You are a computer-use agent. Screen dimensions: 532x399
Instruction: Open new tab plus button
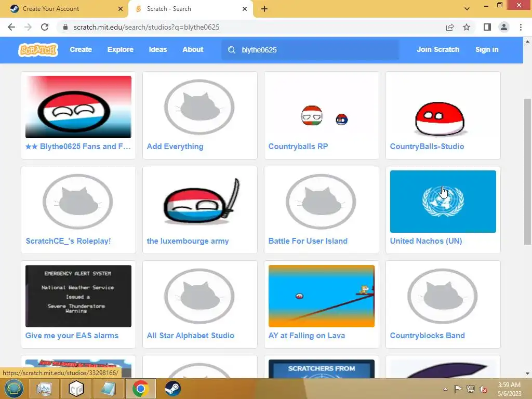pos(264,9)
